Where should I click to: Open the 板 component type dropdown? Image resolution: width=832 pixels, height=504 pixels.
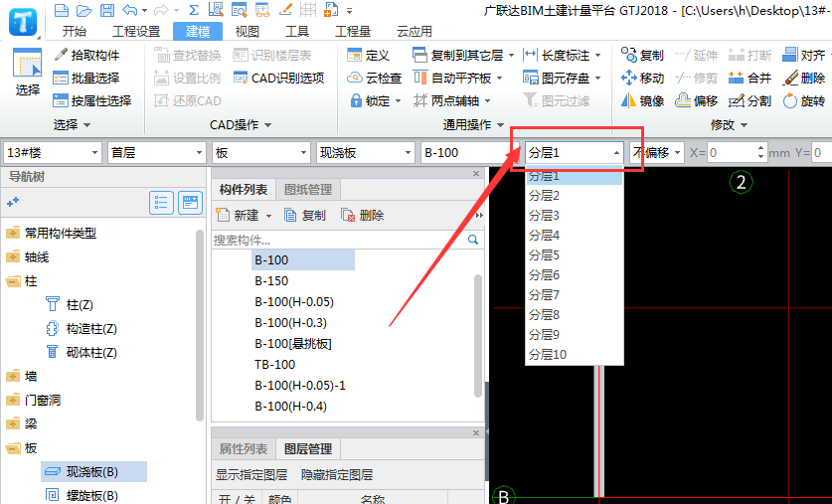(x=260, y=153)
